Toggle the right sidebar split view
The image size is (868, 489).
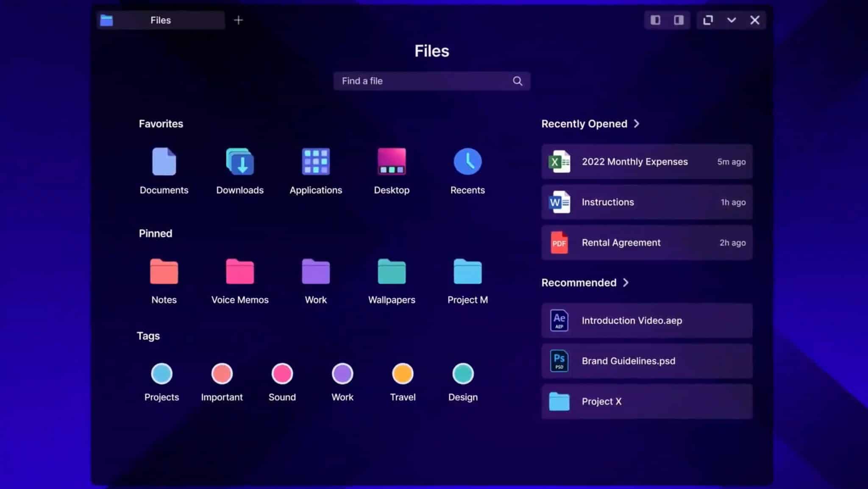pos(679,20)
